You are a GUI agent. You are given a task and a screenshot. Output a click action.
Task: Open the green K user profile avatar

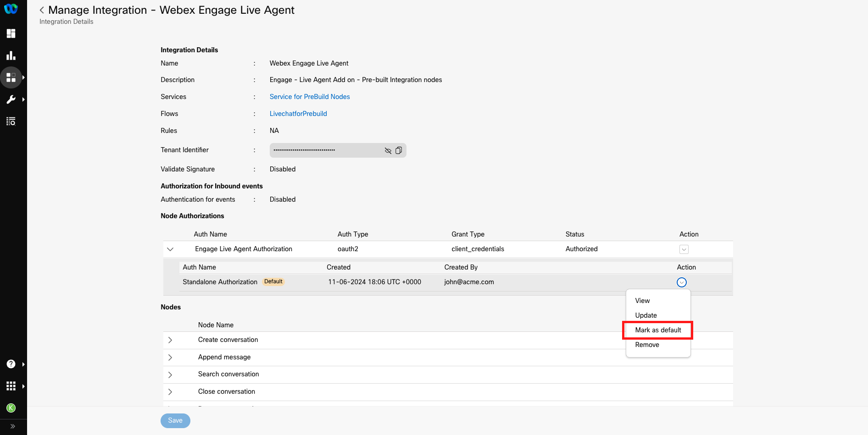[11, 408]
